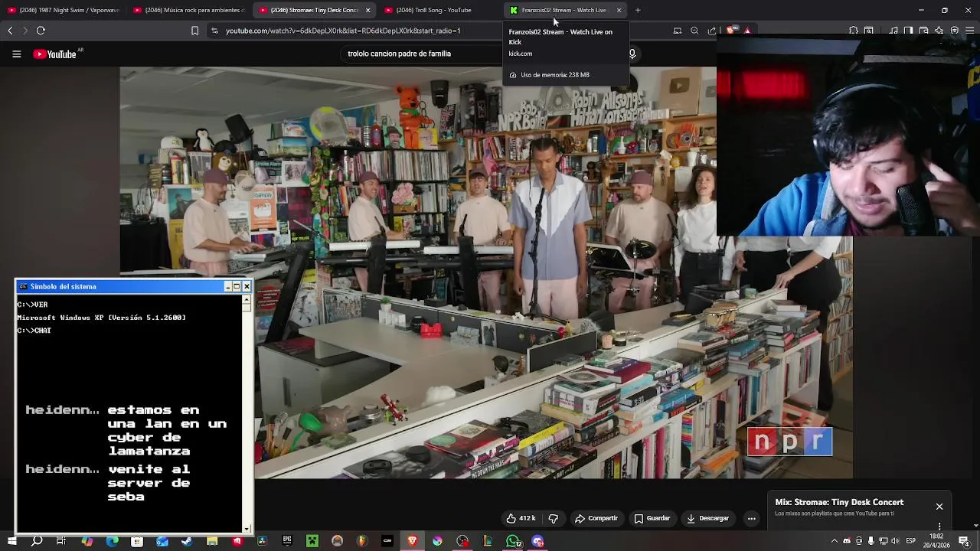Screen dimensions: 980x551
Task: Open the Windows Start button
Action: pyautogui.click(x=11, y=542)
